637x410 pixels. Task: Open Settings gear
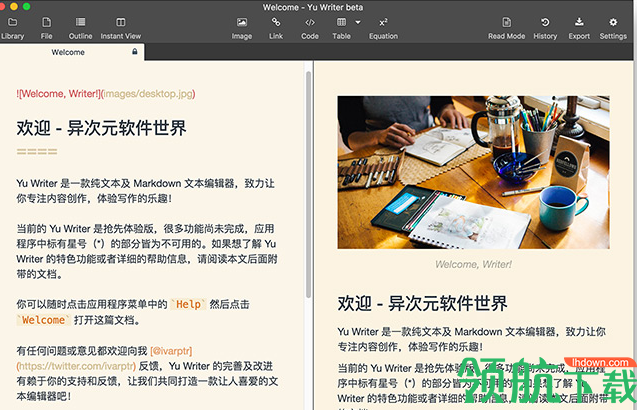(613, 28)
